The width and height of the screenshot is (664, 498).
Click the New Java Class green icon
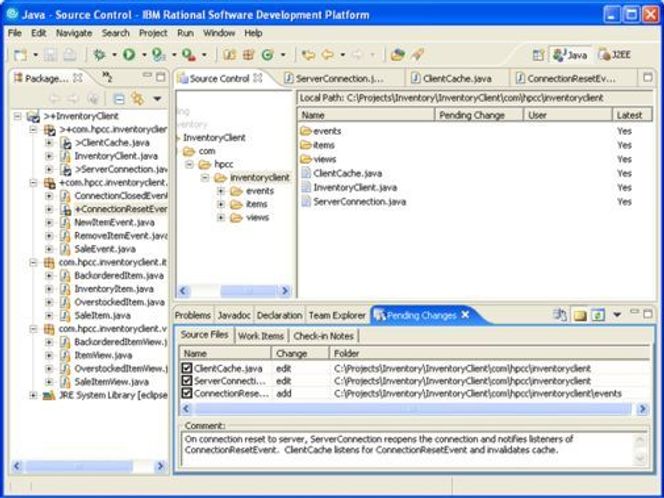pos(267,55)
